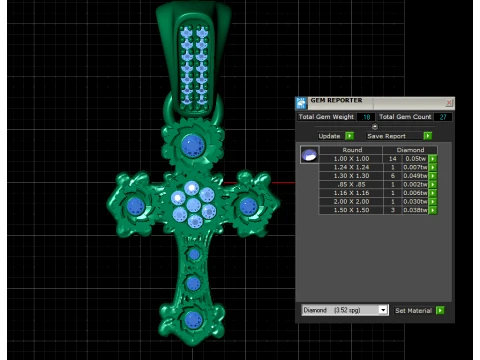This screenshot has width=480, height=360.
Task: Click the quantity 6 cell
Action: pyautogui.click(x=393, y=176)
